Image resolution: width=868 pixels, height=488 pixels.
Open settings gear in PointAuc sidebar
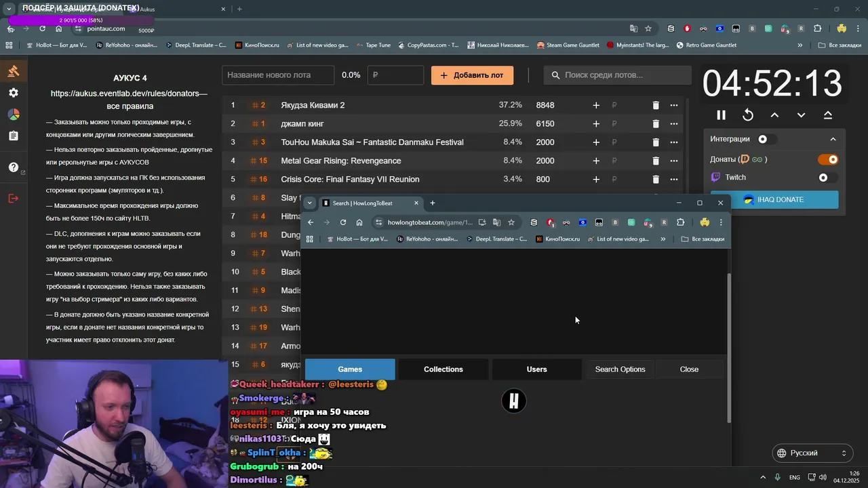pyautogui.click(x=14, y=93)
